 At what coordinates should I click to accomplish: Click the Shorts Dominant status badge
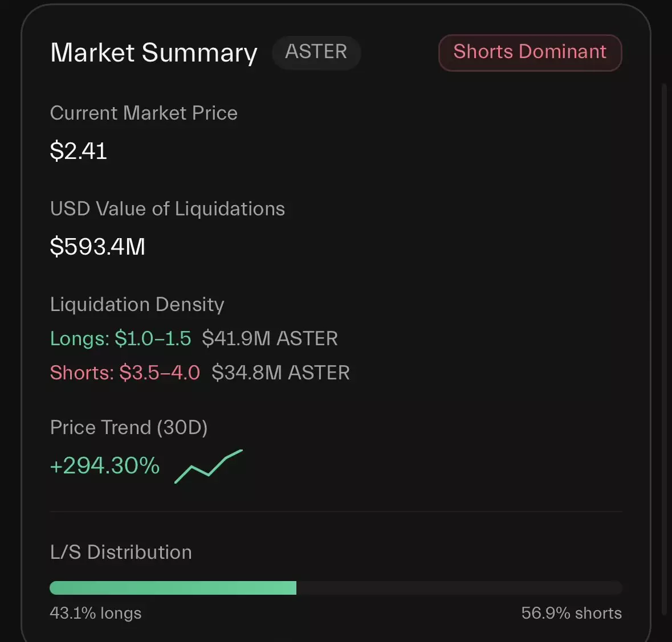pos(530,52)
